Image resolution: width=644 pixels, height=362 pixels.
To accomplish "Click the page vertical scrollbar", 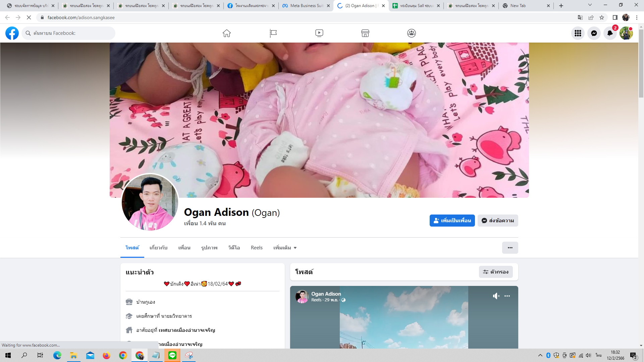I will point(641,64).
